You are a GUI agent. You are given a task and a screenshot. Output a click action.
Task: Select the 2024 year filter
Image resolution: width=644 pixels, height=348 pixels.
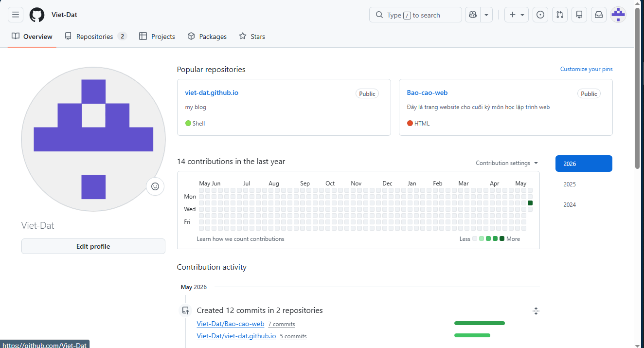coord(584,204)
